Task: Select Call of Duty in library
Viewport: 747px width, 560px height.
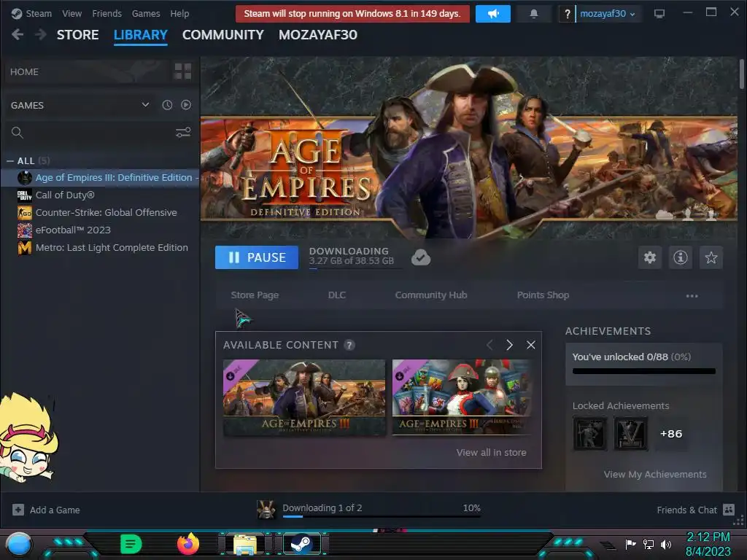Action: (101, 195)
